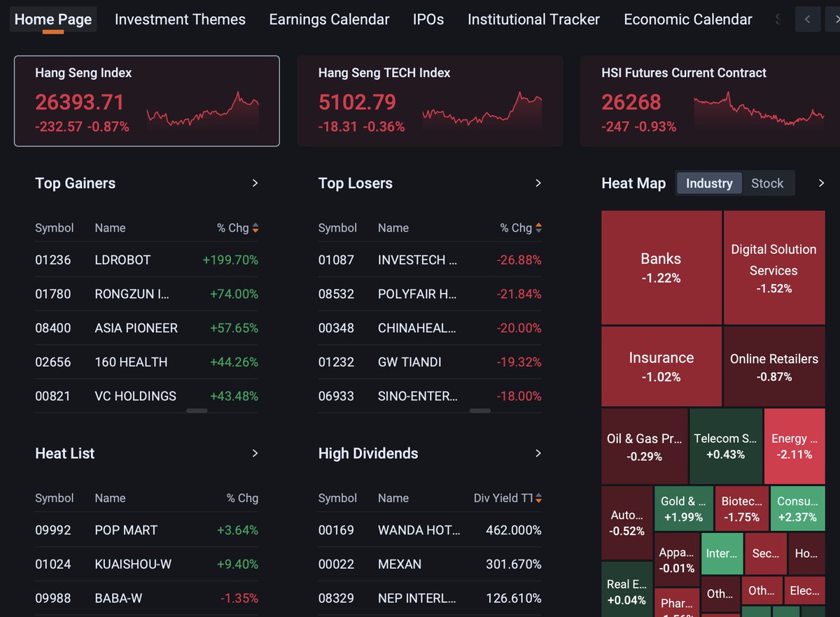Sort High Dividends by Div Yield
This screenshot has height=617, width=840.
click(x=507, y=498)
